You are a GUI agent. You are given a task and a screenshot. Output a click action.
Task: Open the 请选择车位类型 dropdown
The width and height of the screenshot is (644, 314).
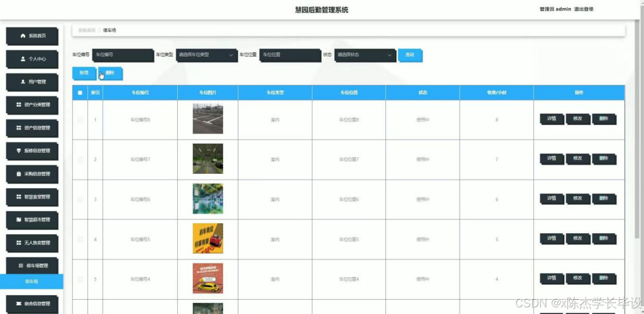tap(206, 55)
